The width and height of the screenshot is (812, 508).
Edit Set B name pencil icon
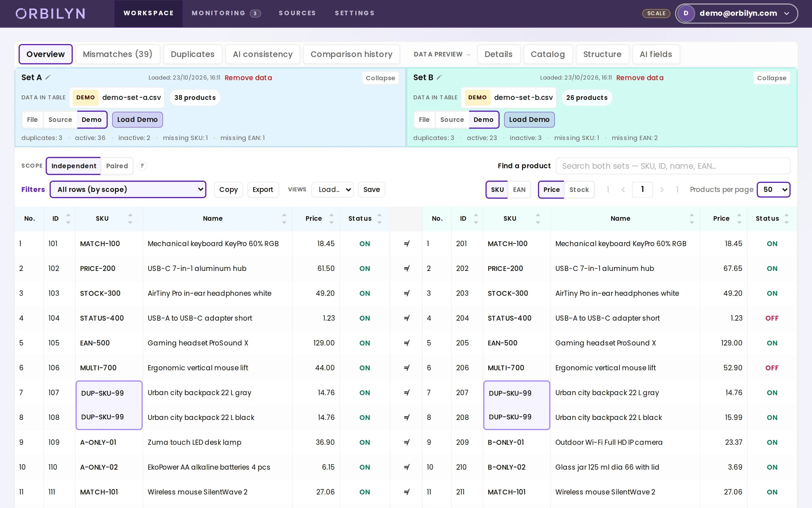(439, 77)
